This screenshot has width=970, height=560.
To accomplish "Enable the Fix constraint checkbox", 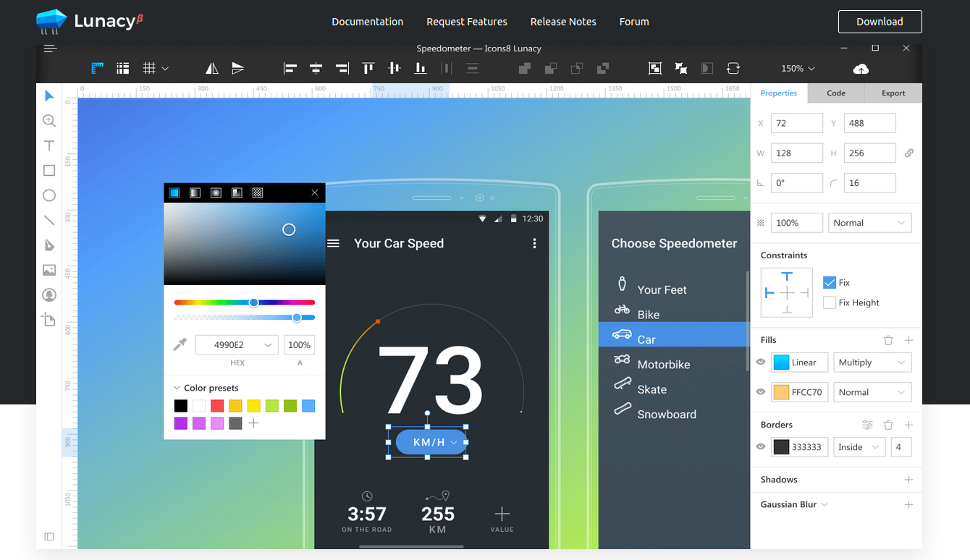I will 829,282.
